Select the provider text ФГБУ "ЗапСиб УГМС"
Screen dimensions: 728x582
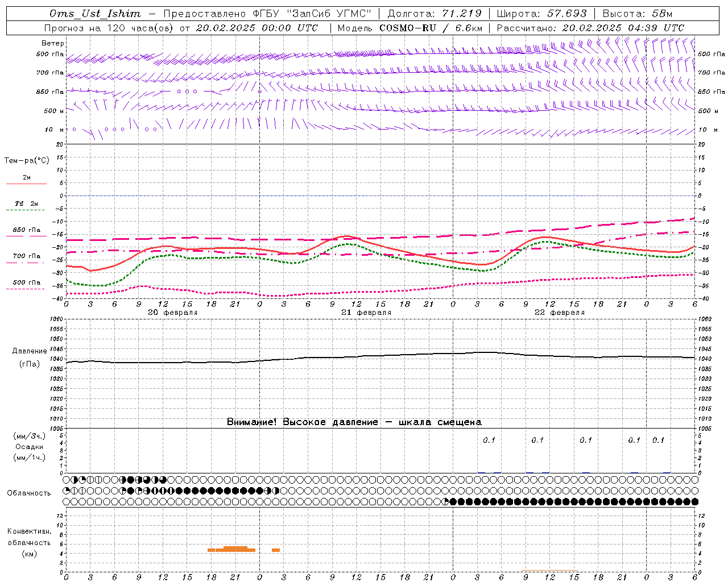[x=312, y=14]
